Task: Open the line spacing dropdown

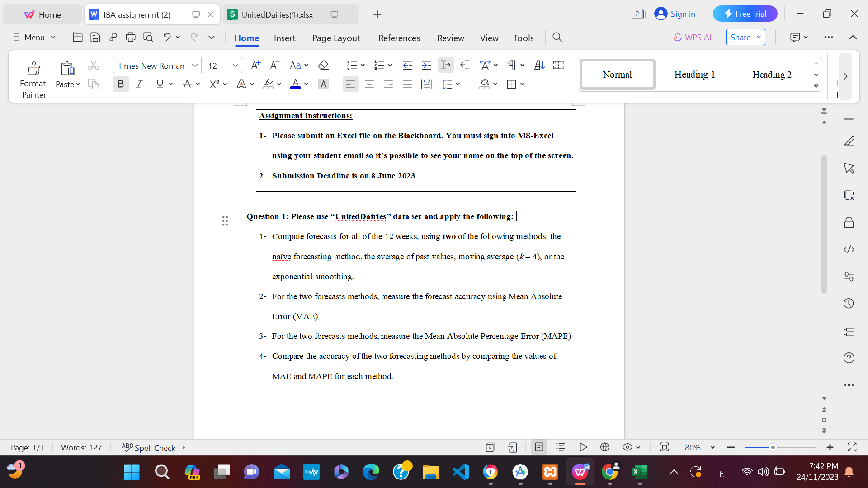Action: click(x=457, y=84)
